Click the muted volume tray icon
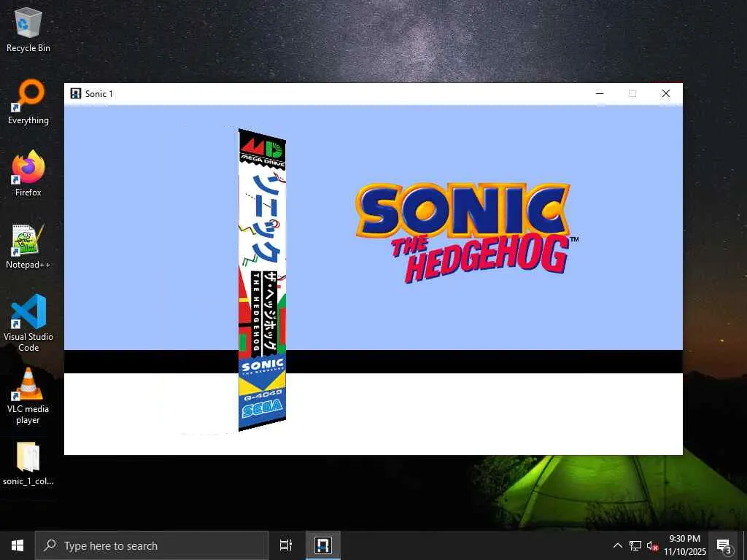 pos(652,545)
